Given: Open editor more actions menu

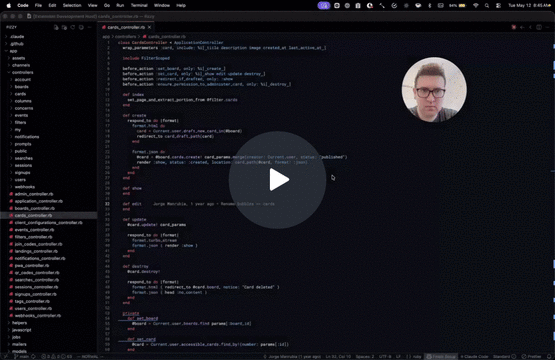Looking at the screenshot, I should pyautogui.click(x=547, y=27).
